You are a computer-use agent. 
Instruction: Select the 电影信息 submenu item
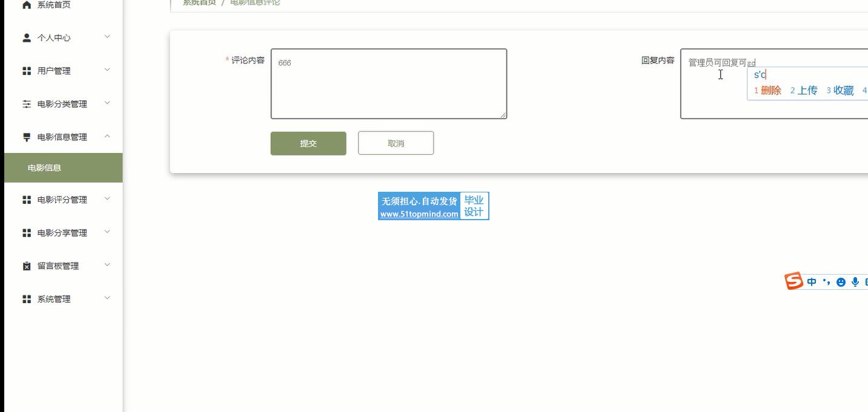[63, 168]
